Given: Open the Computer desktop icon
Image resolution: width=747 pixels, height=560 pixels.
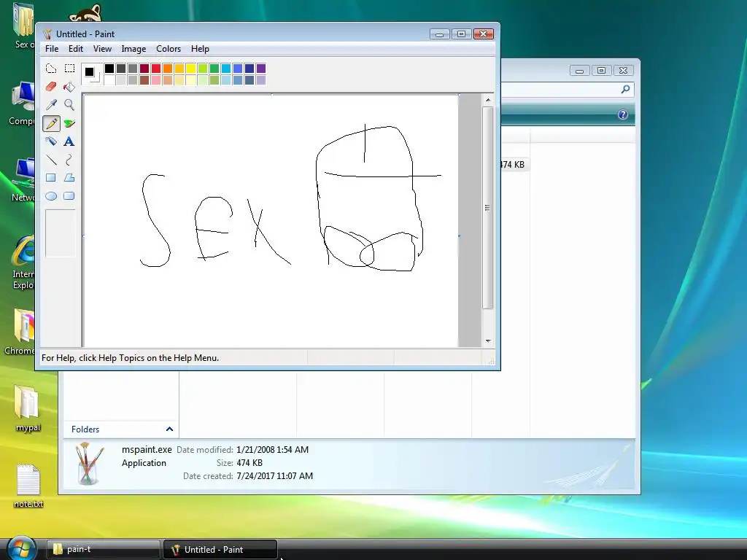Looking at the screenshot, I should point(22,104).
